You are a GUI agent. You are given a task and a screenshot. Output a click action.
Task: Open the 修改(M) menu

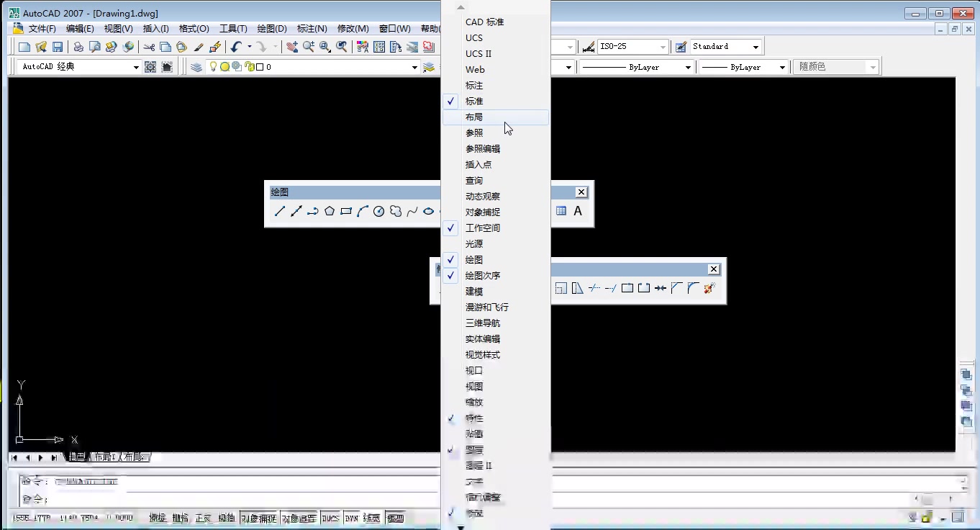point(353,29)
